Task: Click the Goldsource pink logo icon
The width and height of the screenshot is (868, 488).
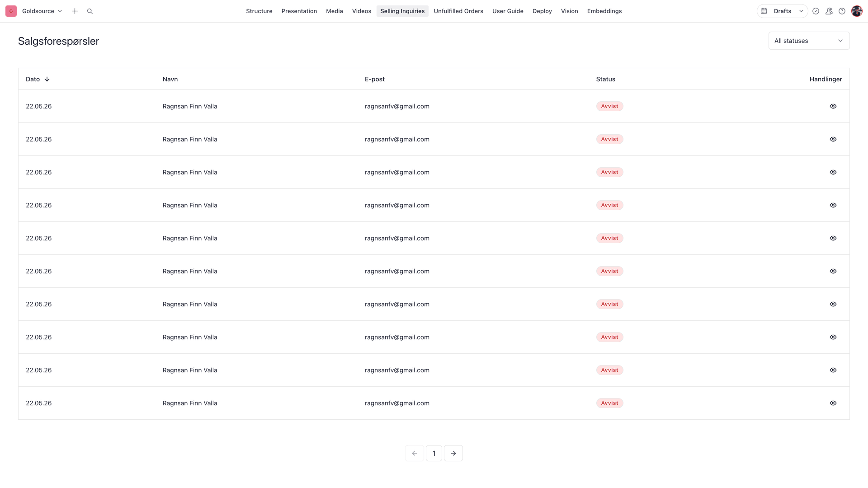Action: [11, 11]
